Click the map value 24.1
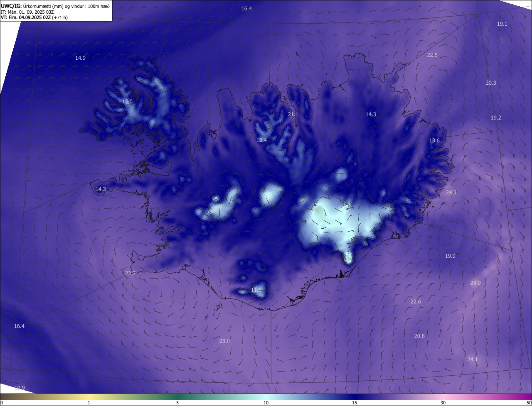 click(x=473, y=360)
